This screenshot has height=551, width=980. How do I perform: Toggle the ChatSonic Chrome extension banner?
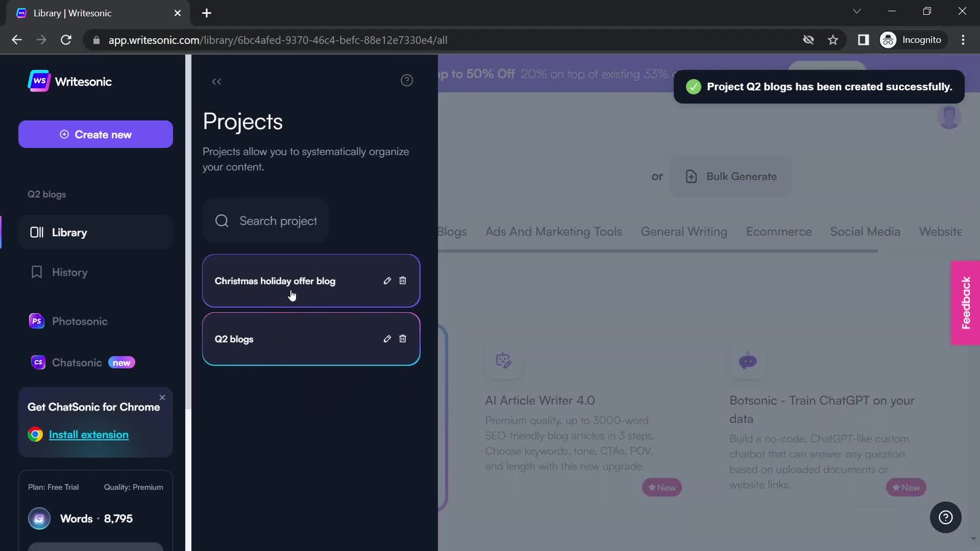click(x=161, y=396)
